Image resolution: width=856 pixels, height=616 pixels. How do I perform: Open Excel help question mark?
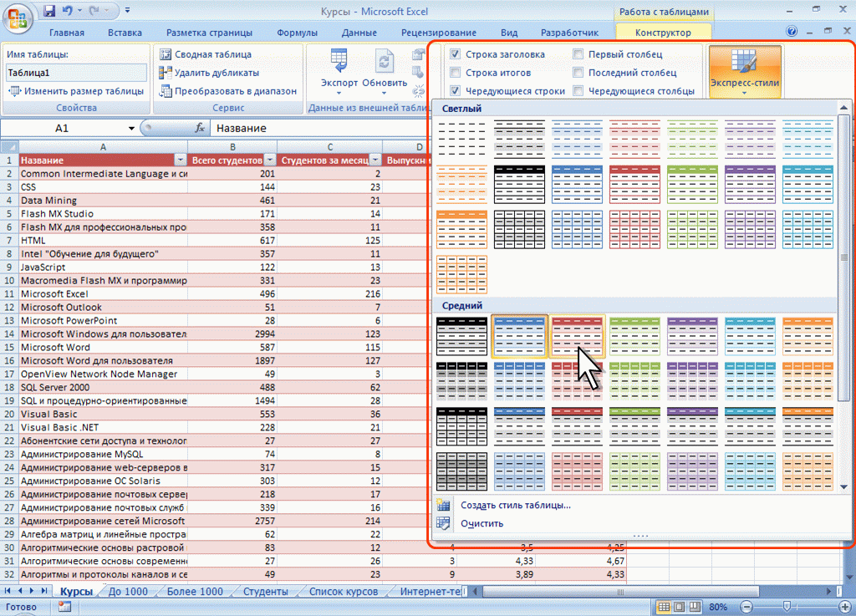[x=792, y=32]
